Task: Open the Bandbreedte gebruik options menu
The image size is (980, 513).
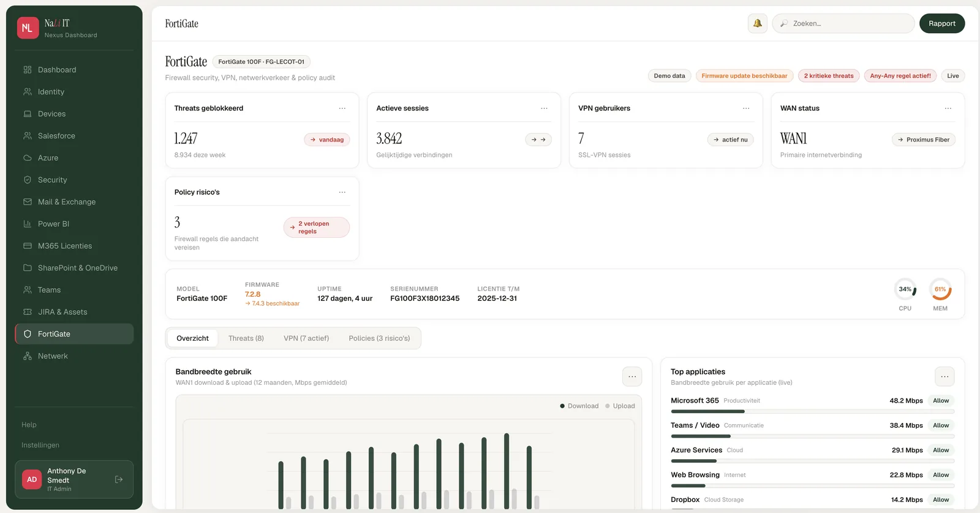Action: tap(632, 376)
